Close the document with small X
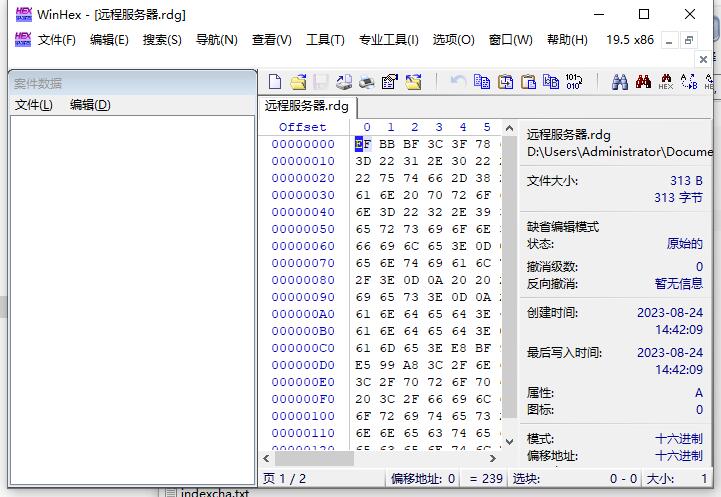This screenshot has width=721, height=497. point(703,59)
